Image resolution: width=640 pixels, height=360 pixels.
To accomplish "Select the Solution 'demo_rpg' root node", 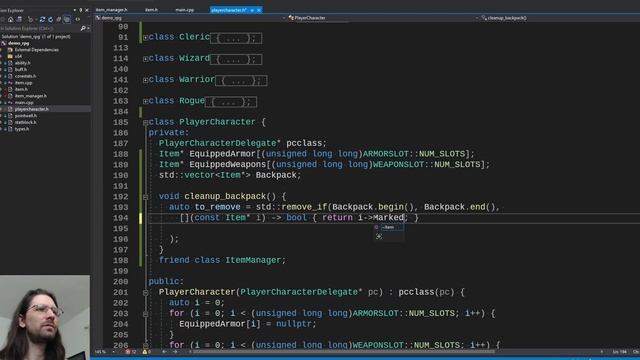I will point(36,36).
